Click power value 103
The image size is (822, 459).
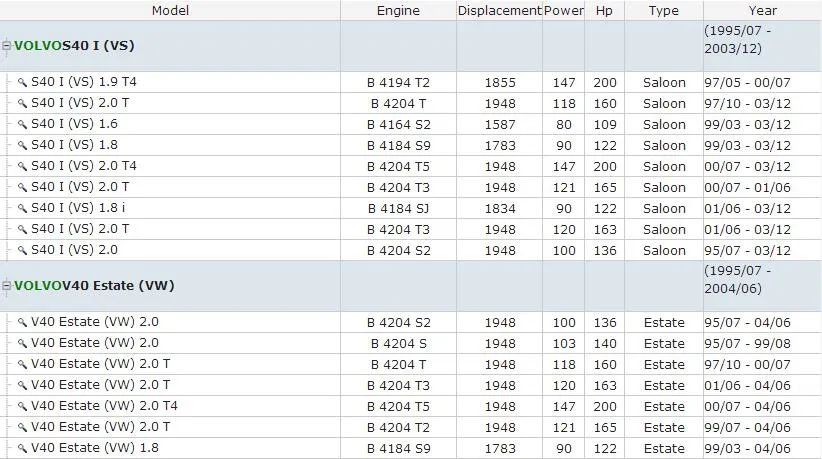coord(564,344)
